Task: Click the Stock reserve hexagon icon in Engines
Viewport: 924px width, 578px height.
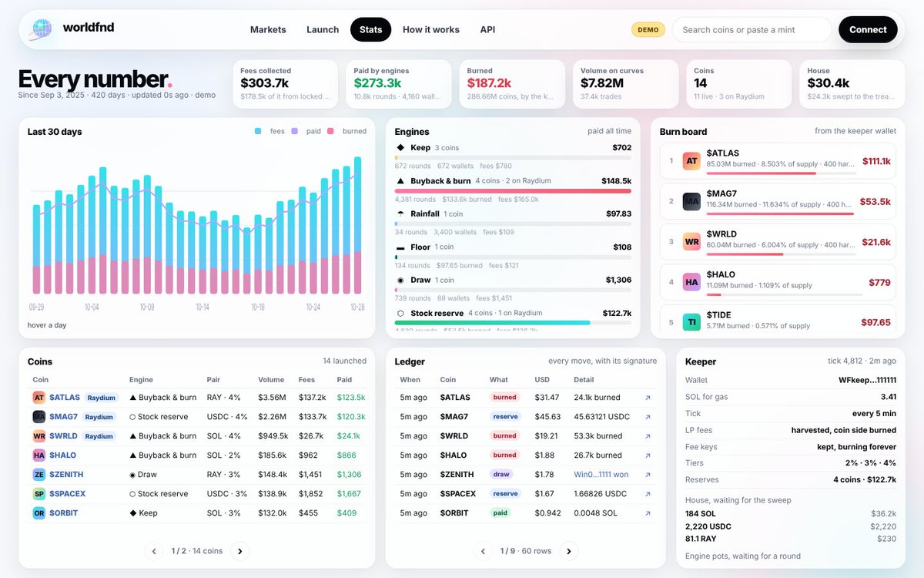Action: click(400, 314)
